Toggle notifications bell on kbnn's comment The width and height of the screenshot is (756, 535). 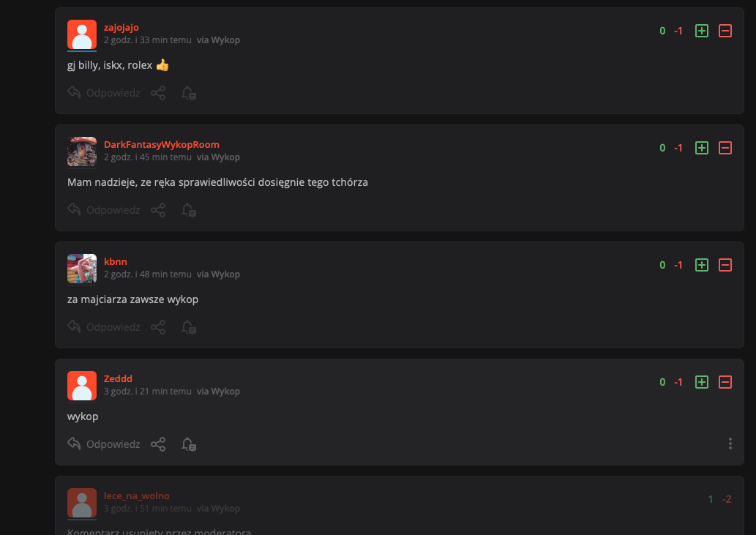click(x=189, y=327)
